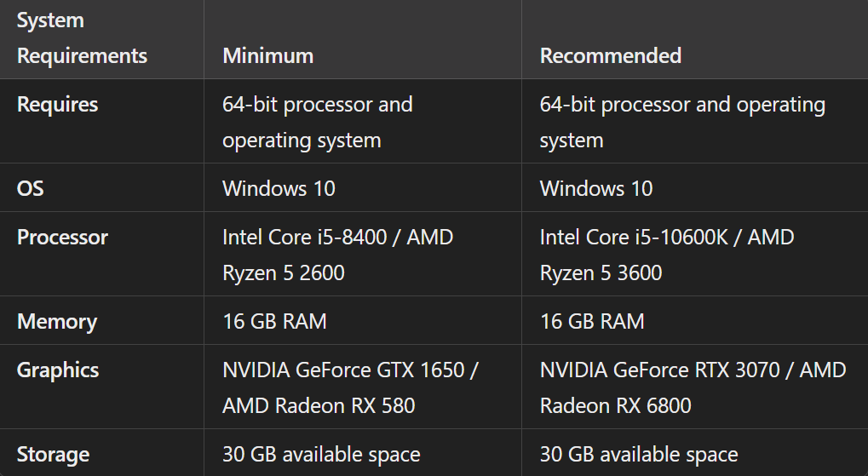Click 16 GB RAM in the Minimum column

(274, 321)
